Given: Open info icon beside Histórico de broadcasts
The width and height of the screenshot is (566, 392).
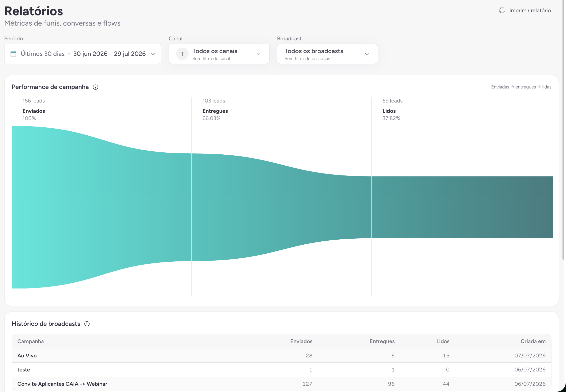Looking at the screenshot, I should pos(87,324).
